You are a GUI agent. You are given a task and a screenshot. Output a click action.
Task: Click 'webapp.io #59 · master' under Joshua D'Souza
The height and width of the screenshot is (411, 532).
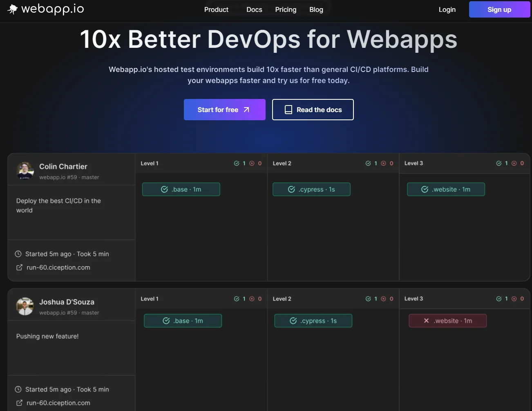pos(69,313)
